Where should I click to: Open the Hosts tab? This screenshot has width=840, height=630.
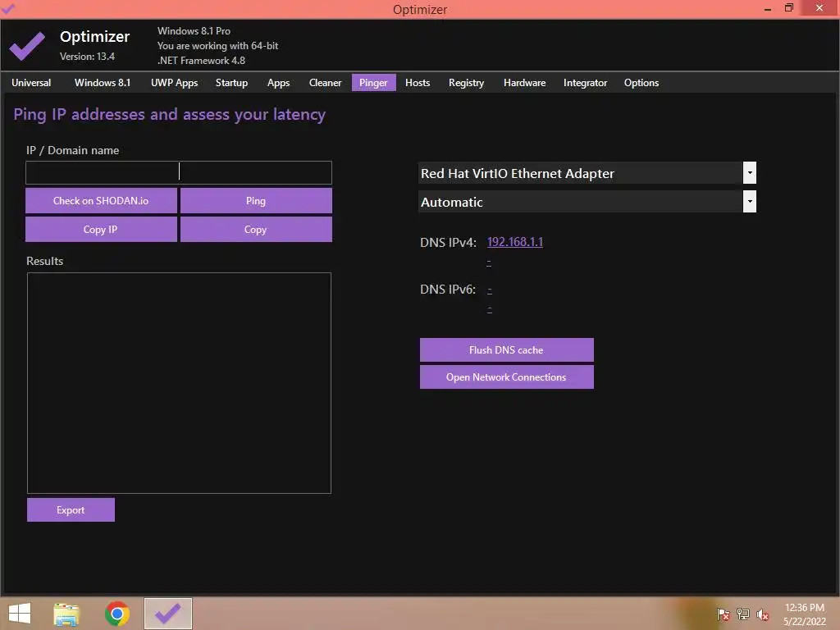[x=418, y=83]
